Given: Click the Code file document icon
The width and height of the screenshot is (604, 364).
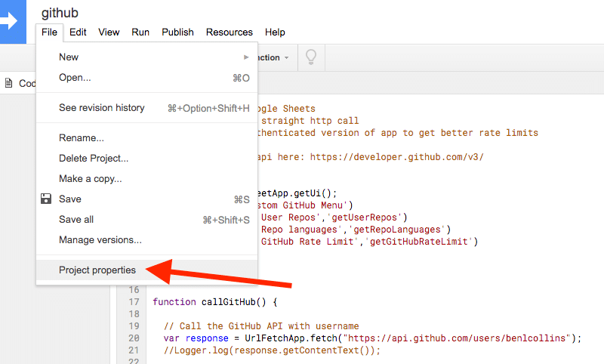Looking at the screenshot, I should pyautogui.click(x=8, y=83).
